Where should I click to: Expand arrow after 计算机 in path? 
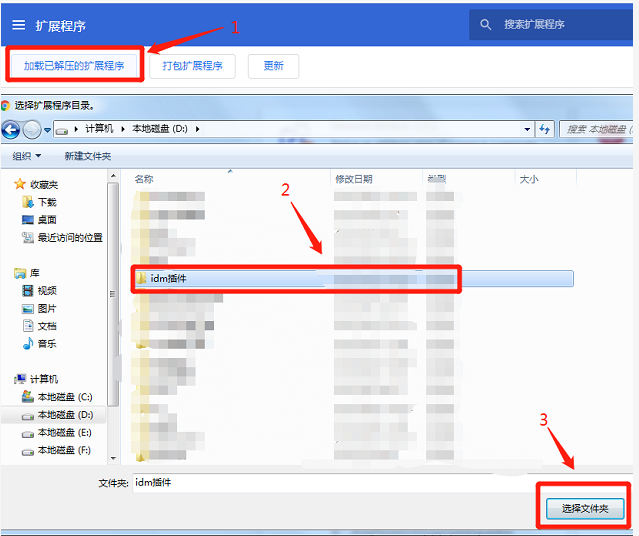(123, 129)
